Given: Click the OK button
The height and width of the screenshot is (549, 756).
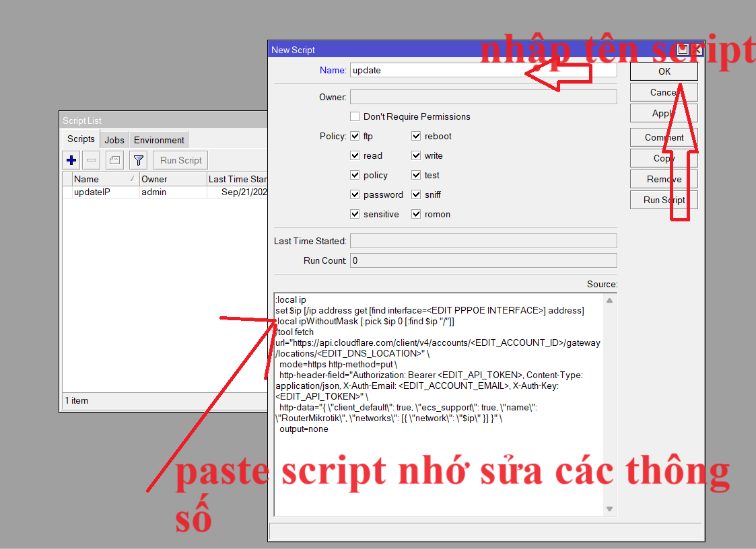Looking at the screenshot, I should [664, 71].
